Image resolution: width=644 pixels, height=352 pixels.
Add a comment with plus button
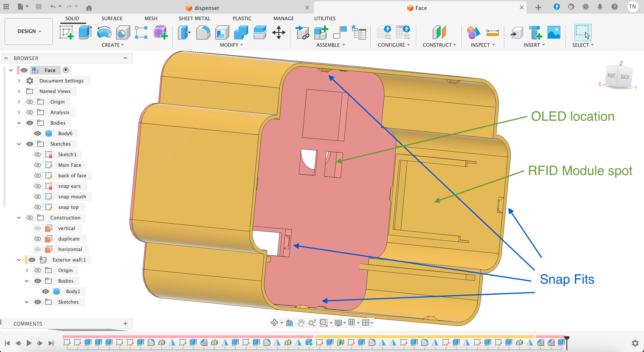[x=125, y=324]
